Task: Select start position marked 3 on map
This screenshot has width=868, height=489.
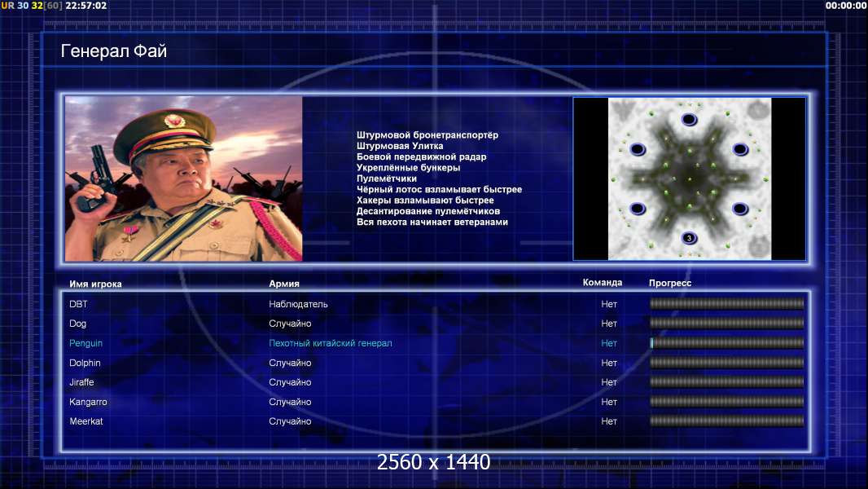Action: coord(689,238)
